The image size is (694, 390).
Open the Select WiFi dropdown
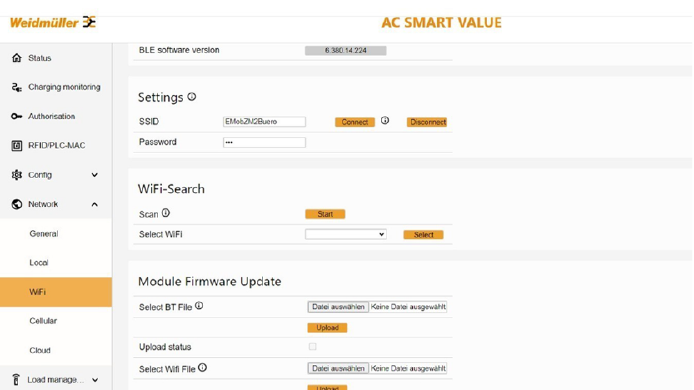pos(346,234)
